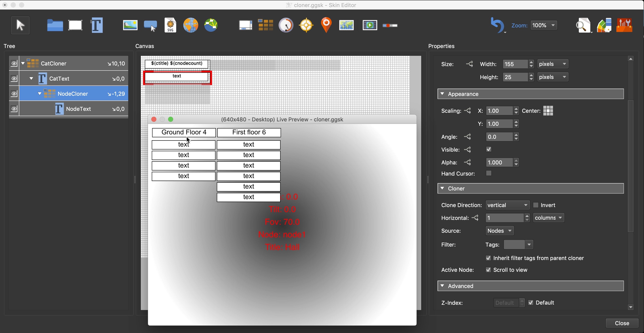Click the Close button
Screen dimensions: 644x333
coord(622,323)
